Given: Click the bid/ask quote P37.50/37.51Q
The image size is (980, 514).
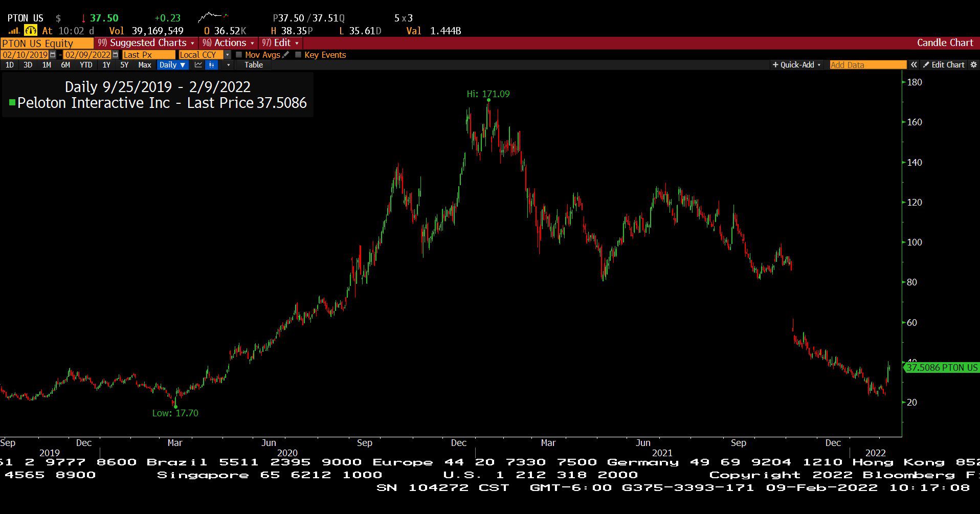Looking at the screenshot, I should coord(309,18).
